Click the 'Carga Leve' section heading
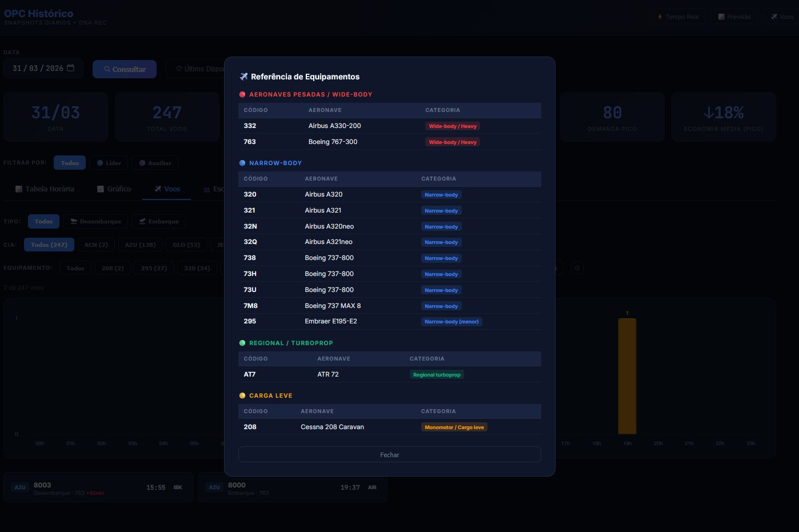 (270, 395)
